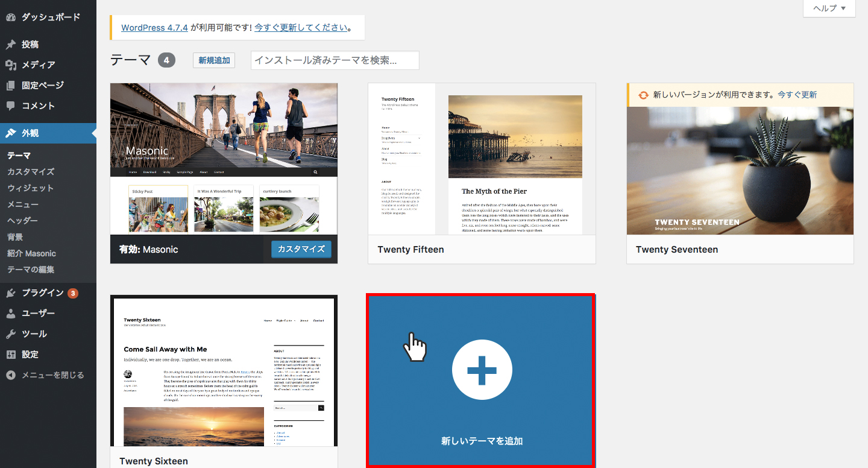Click the collapse menu arrow icon
The image size is (868, 468).
pyautogui.click(x=11, y=375)
